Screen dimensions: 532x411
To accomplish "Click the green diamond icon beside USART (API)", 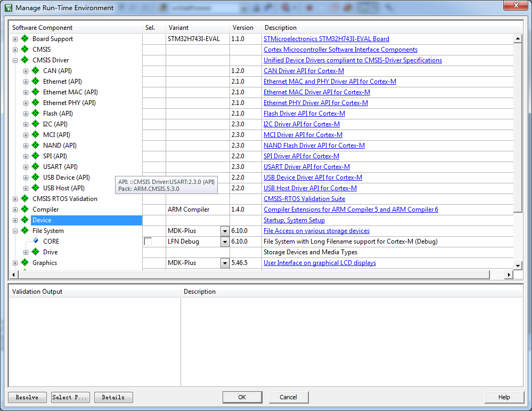I will tap(36, 166).
